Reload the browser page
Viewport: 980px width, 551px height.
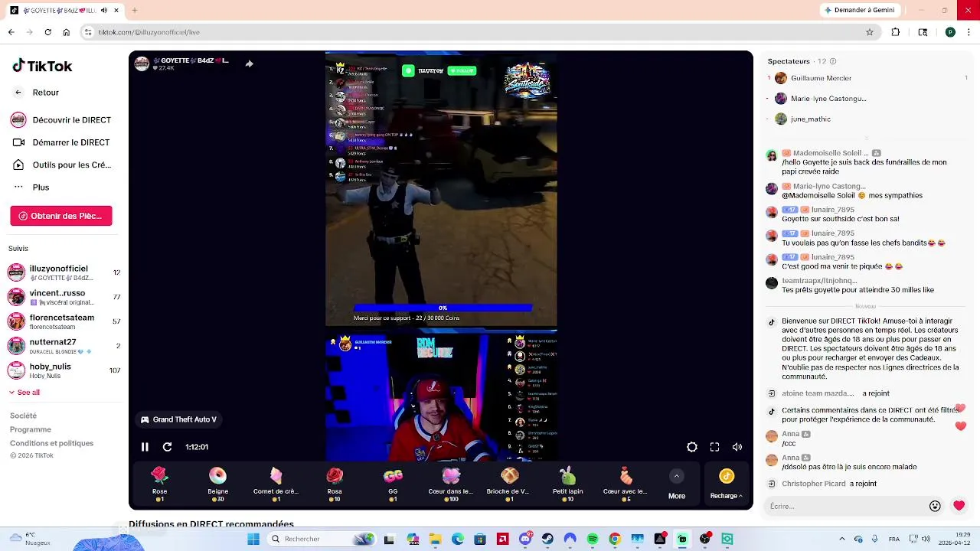point(47,32)
